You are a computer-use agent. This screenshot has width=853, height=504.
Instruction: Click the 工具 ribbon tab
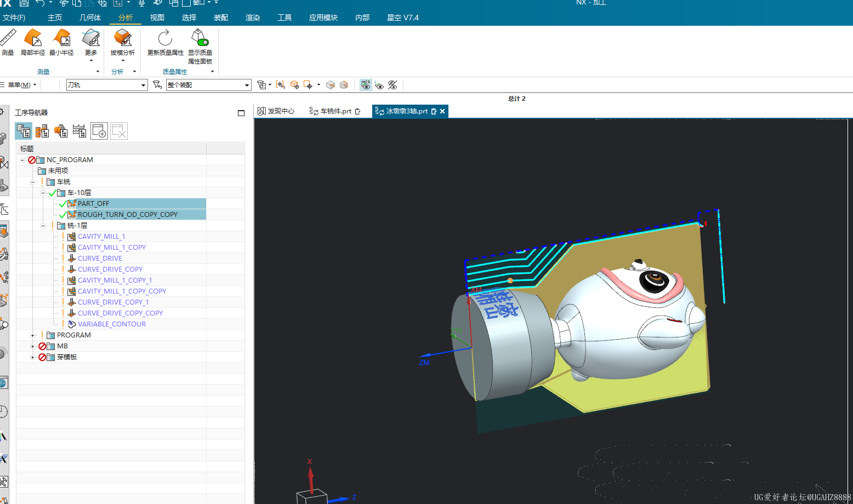pyautogui.click(x=285, y=18)
